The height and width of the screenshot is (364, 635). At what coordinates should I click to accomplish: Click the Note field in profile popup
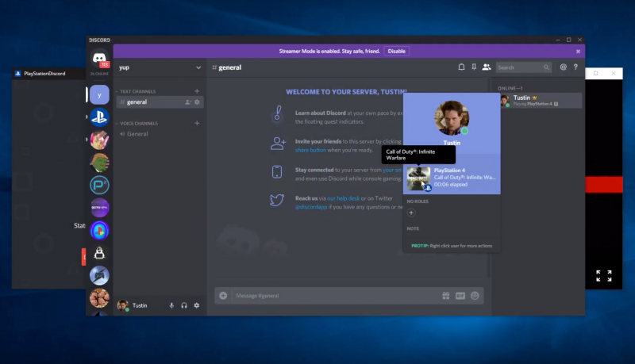(x=452, y=236)
